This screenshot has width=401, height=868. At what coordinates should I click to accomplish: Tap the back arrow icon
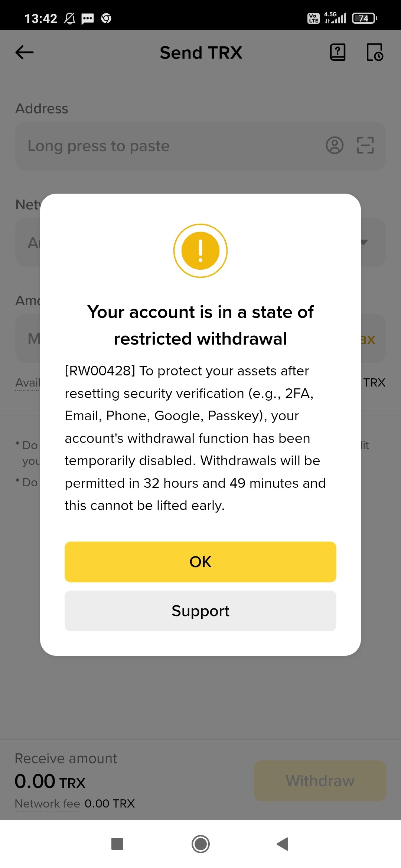25,52
